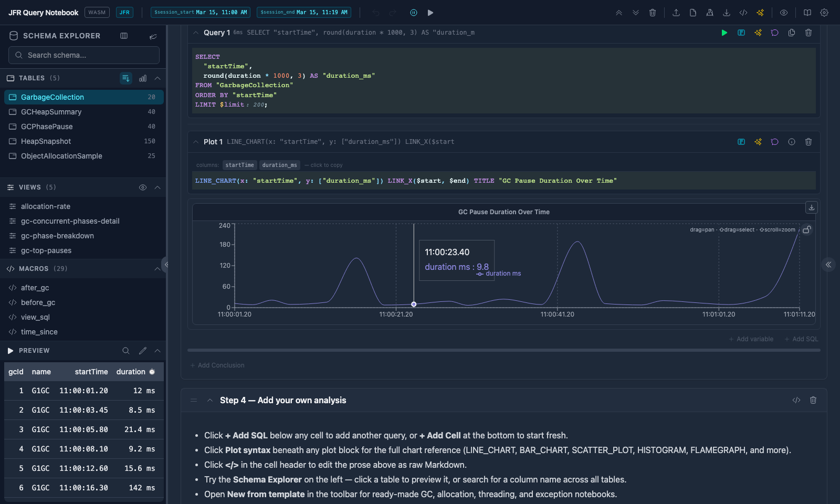Click the pencil edit icon in Preview header
The width and height of the screenshot is (840, 504).
tap(143, 351)
